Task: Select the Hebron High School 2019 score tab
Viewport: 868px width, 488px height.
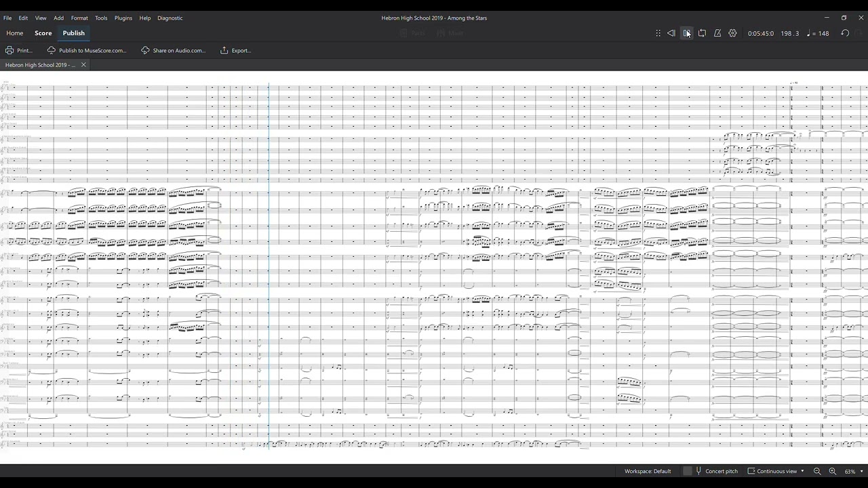Action: [40, 65]
